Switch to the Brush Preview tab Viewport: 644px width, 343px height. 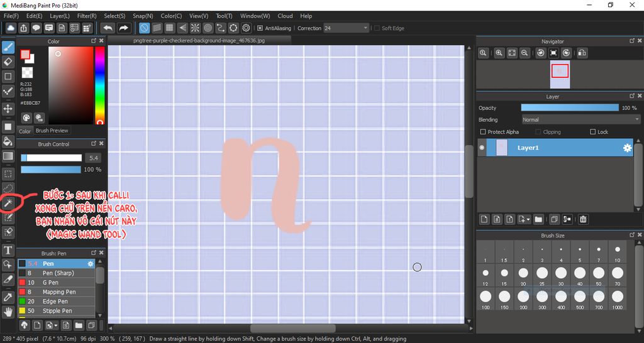coord(52,131)
